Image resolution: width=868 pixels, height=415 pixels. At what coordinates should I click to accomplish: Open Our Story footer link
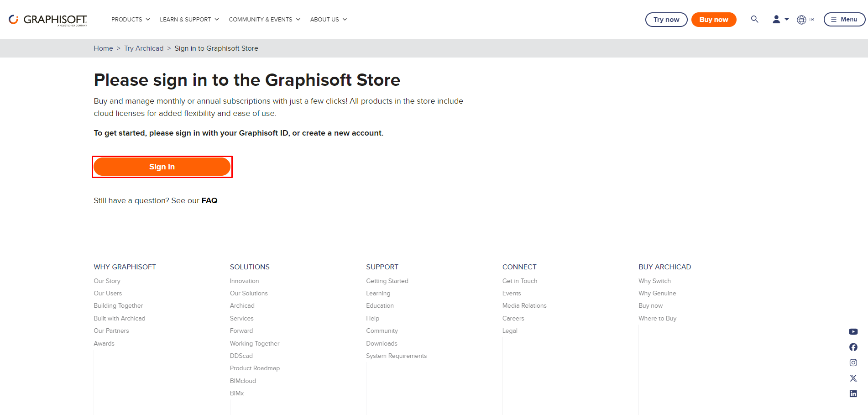click(x=107, y=281)
